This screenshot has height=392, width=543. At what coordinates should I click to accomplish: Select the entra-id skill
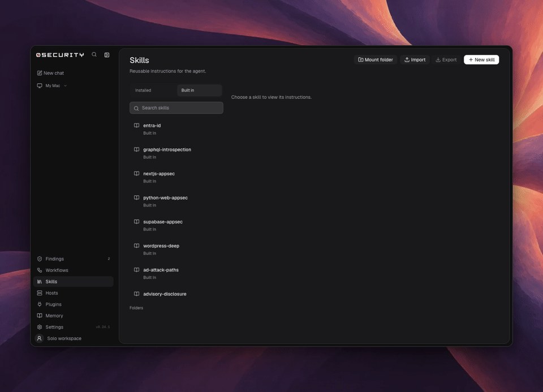click(176, 129)
